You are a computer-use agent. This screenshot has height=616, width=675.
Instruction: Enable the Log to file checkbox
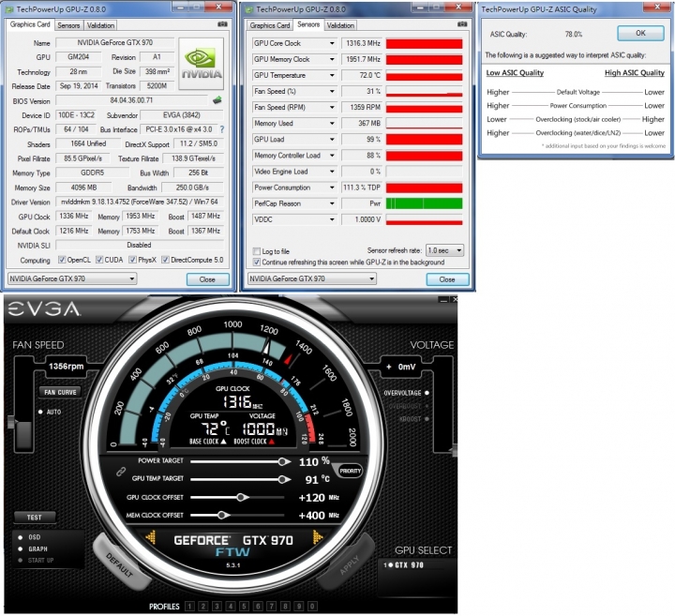pos(257,251)
